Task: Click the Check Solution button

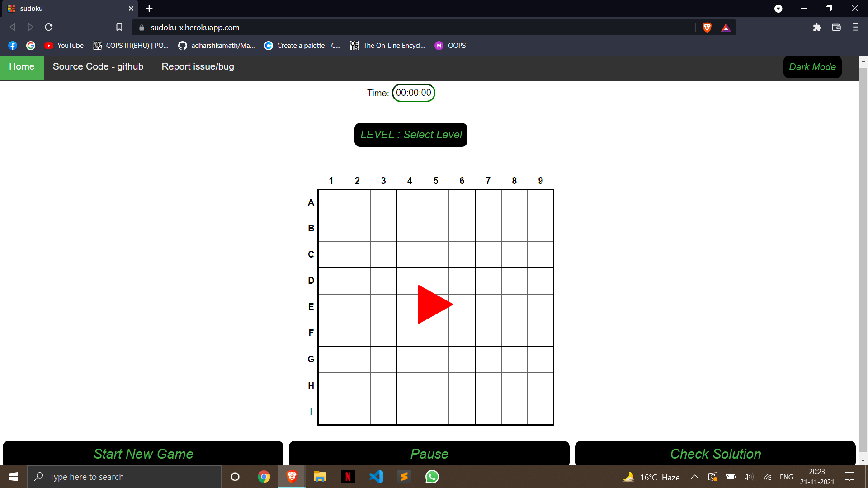Action: pos(715,454)
